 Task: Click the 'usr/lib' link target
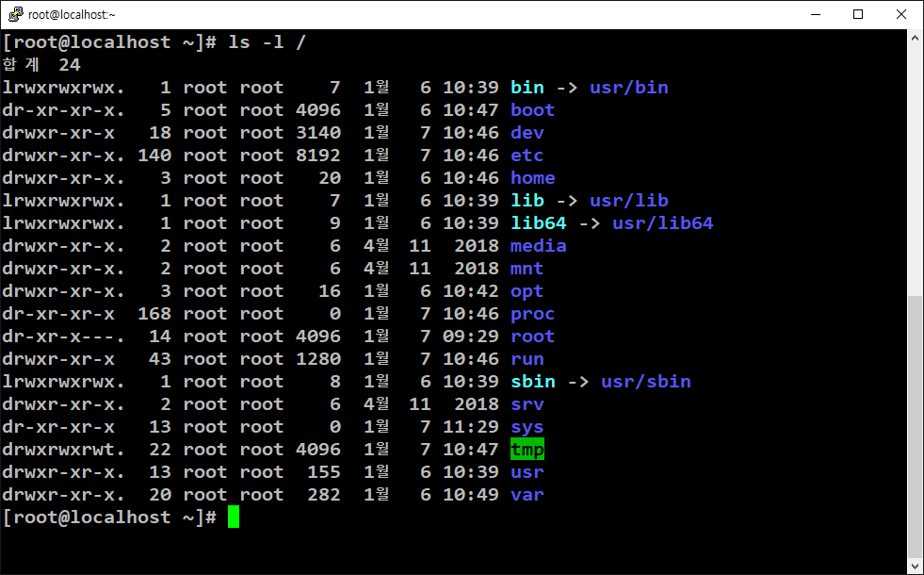click(629, 201)
